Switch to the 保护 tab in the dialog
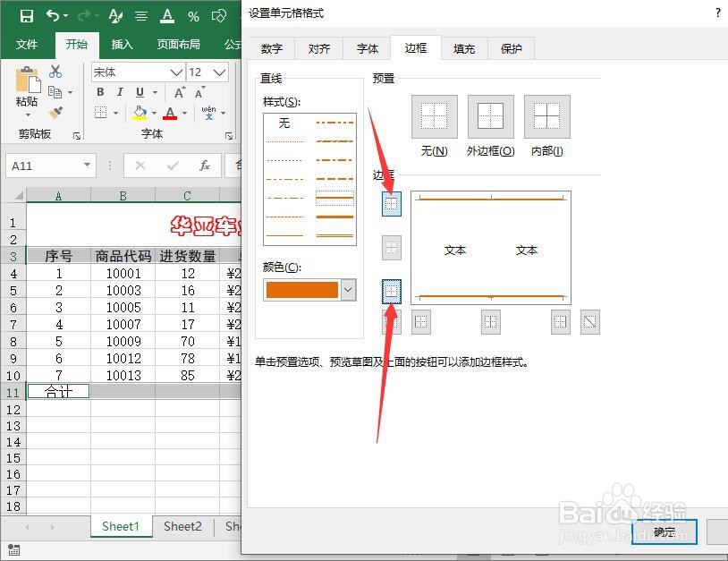Image resolution: width=728 pixels, height=561 pixels. (x=512, y=48)
